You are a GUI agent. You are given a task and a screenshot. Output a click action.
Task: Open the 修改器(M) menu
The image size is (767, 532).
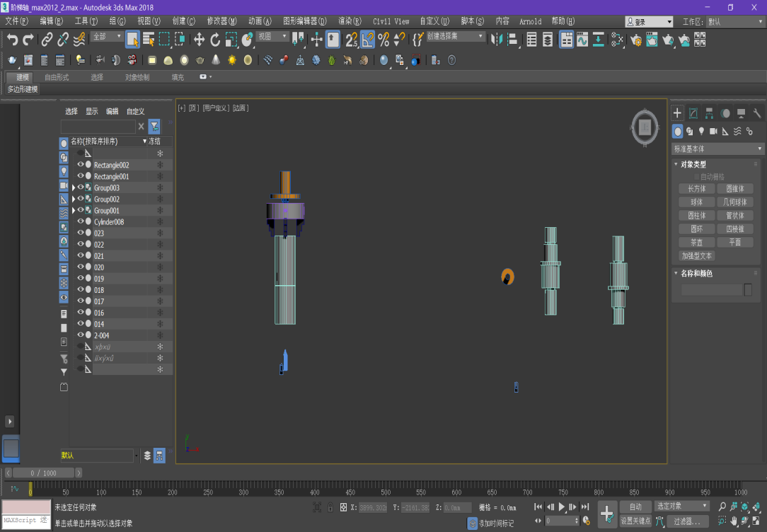click(221, 21)
